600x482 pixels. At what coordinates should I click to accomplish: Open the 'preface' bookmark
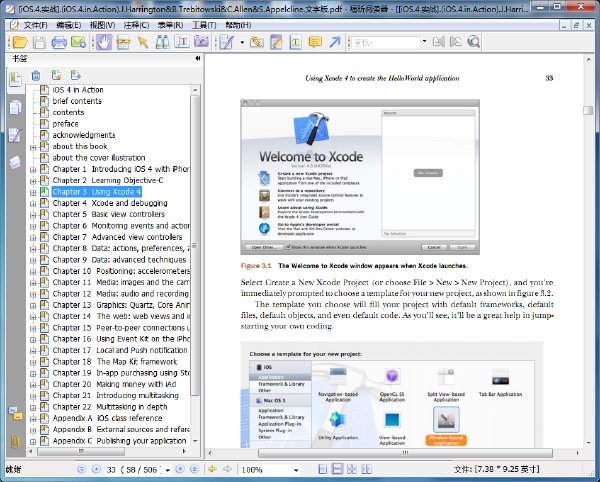[65, 124]
